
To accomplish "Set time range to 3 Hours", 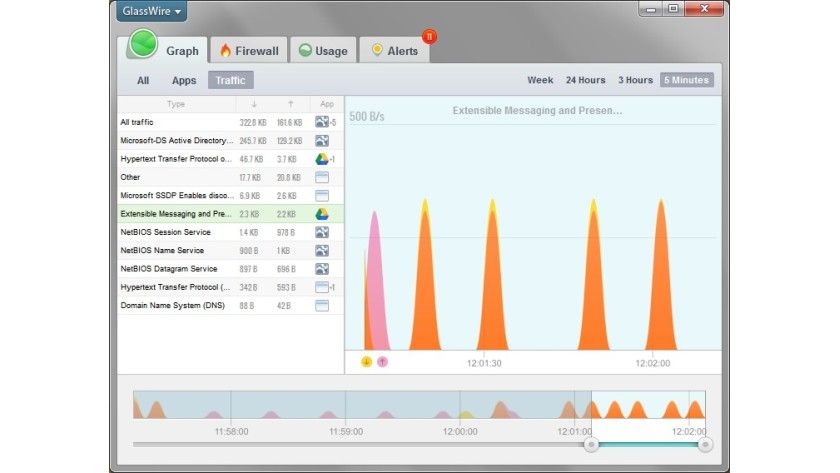I will [x=635, y=80].
